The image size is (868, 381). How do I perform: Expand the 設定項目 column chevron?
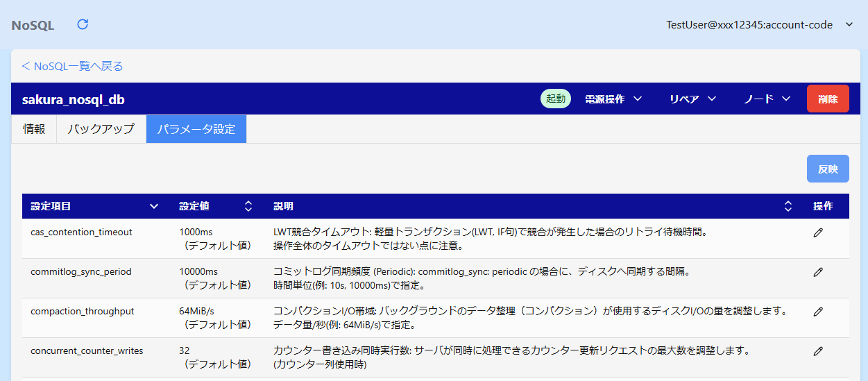[x=154, y=206]
